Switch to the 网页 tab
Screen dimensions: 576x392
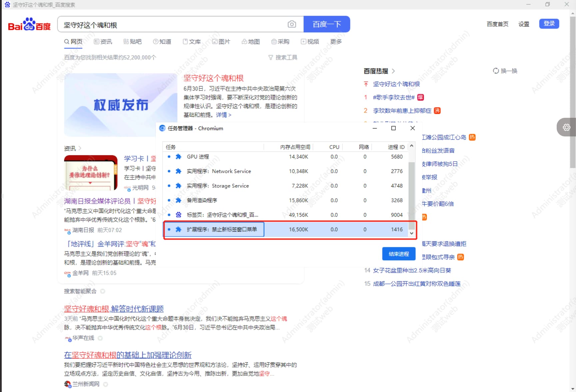coord(73,42)
